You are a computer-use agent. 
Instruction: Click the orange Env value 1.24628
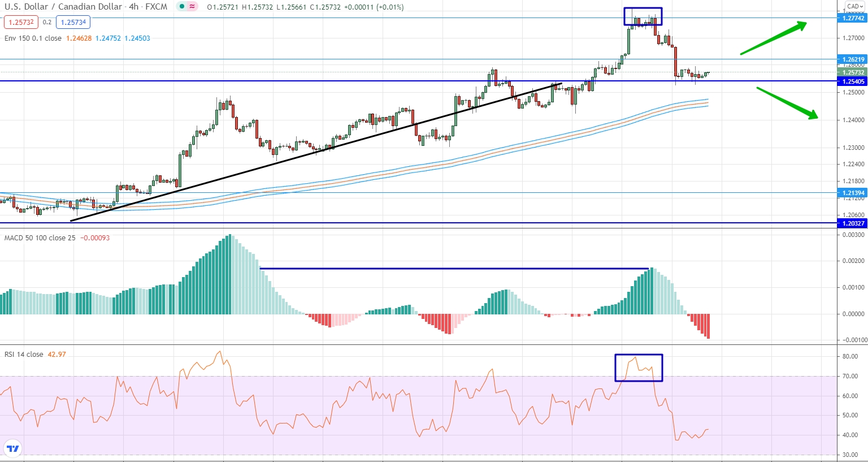click(x=79, y=38)
